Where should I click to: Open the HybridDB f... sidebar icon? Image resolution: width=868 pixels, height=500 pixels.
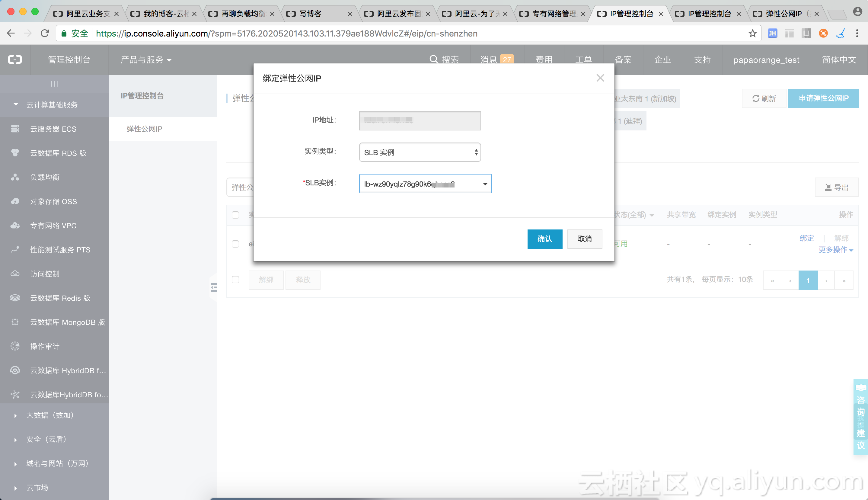pos(15,370)
